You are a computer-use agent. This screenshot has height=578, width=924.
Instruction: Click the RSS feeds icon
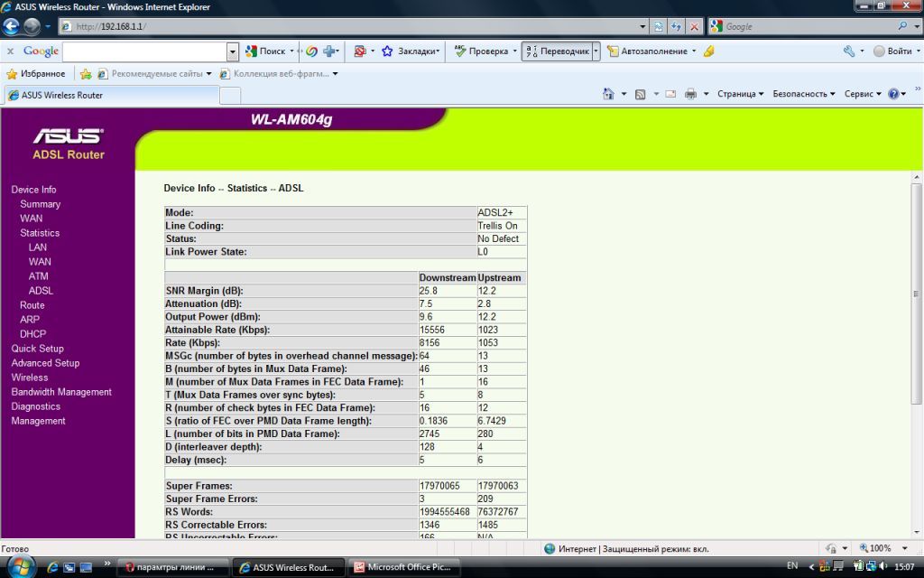(x=640, y=94)
